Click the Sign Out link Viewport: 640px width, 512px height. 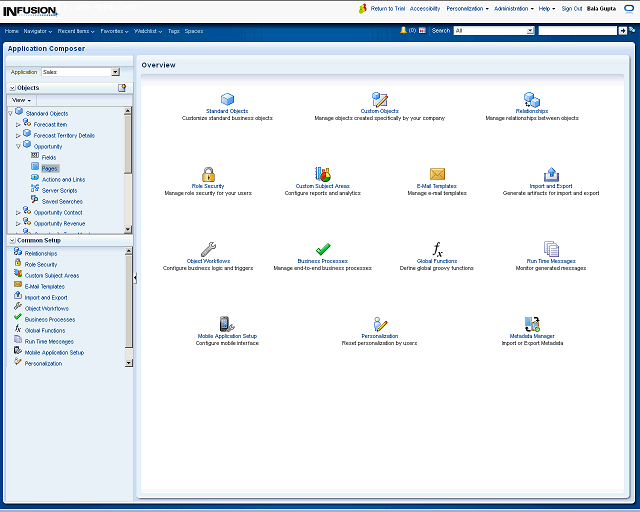572,8
